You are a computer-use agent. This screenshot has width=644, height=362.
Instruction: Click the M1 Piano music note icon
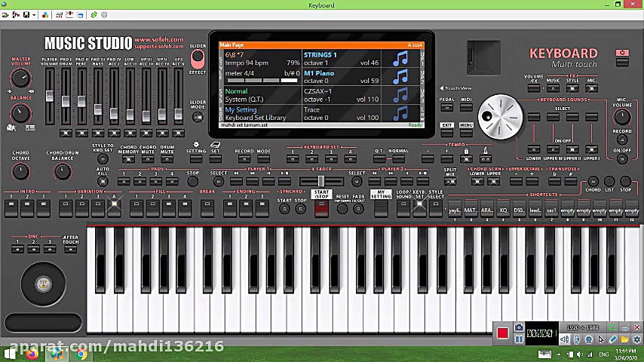tap(400, 77)
